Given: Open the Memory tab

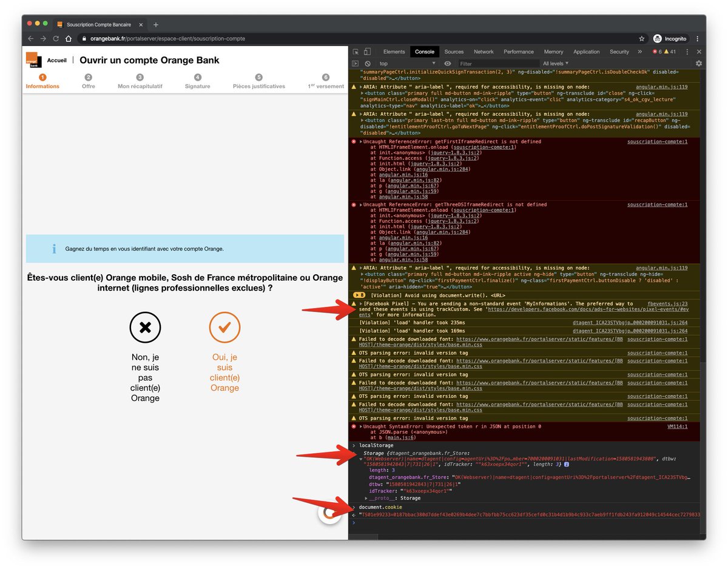Looking at the screenshot, I should (553, 52).
